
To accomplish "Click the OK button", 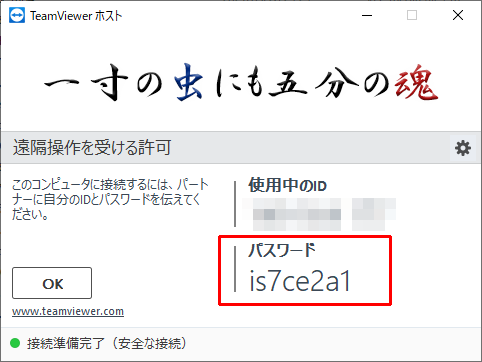I will 52,283.
